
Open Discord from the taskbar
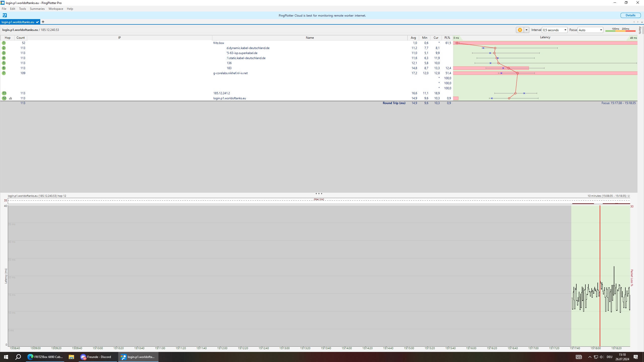click(96, 357)
